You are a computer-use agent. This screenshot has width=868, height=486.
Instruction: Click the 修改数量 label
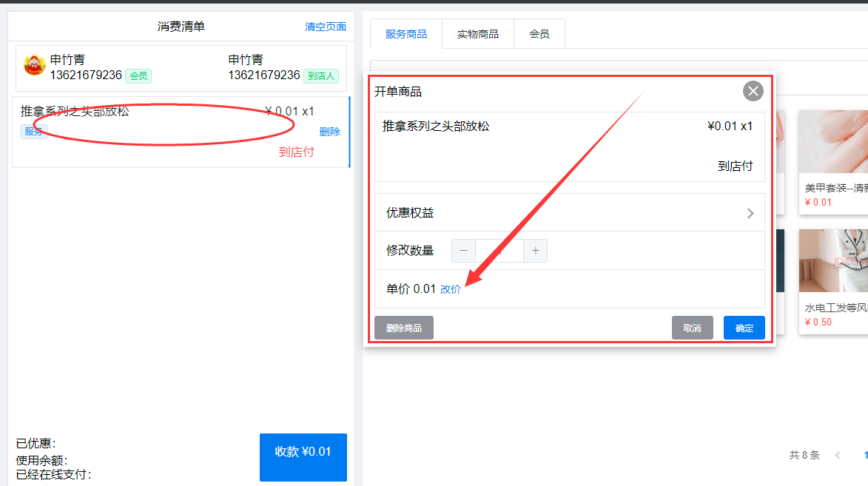(410, 250)
